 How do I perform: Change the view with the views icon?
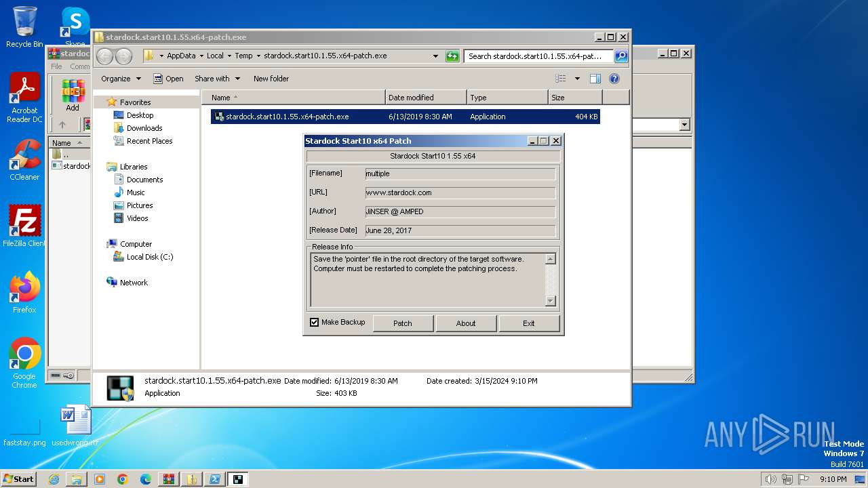point(561,79)
